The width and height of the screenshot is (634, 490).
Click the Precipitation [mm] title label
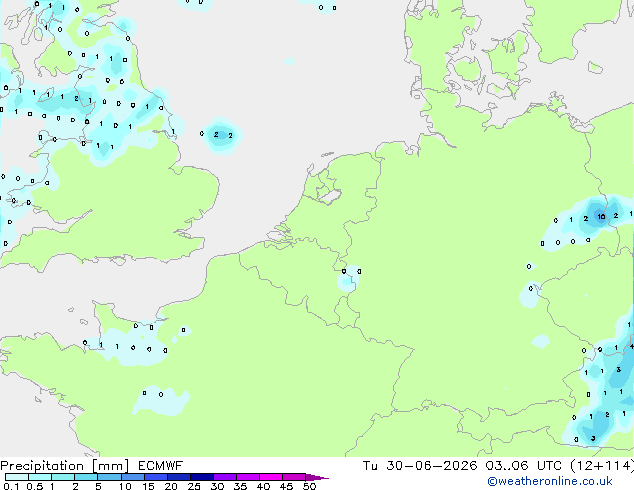pyautogui.click(x=65, y=466)
